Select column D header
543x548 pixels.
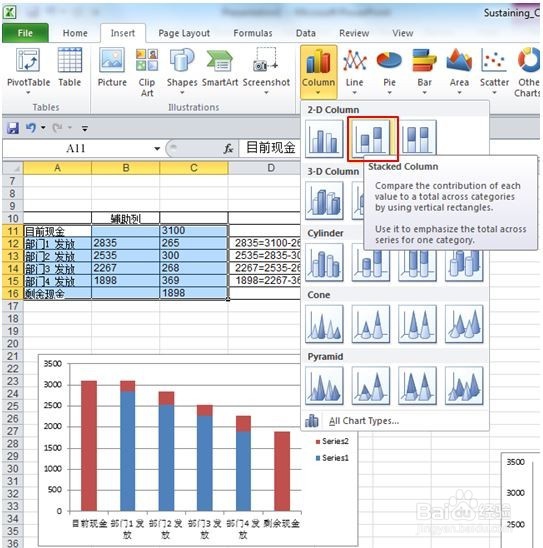point(265,168)
